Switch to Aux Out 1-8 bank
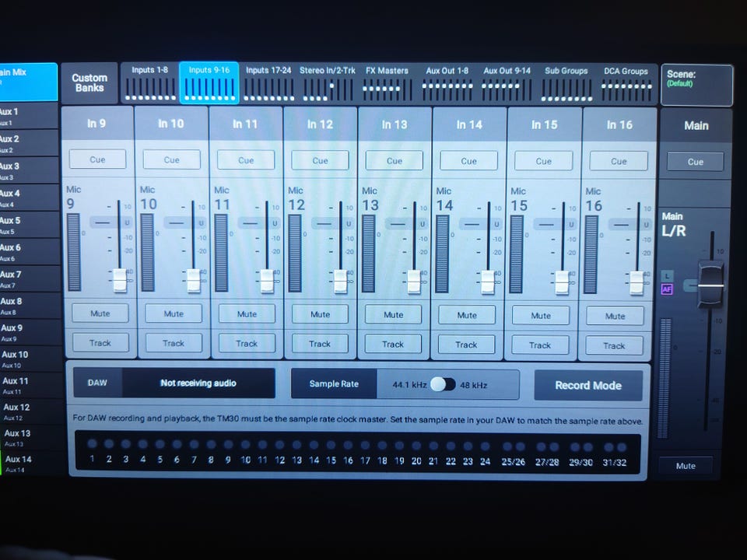The width and height of the screenshot is (747, 560). [447, 83]
